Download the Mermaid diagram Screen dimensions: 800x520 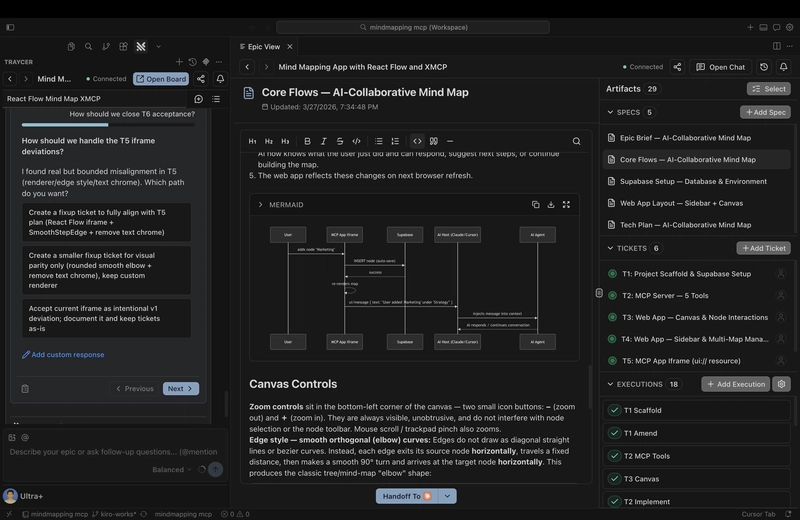point(550,205)
